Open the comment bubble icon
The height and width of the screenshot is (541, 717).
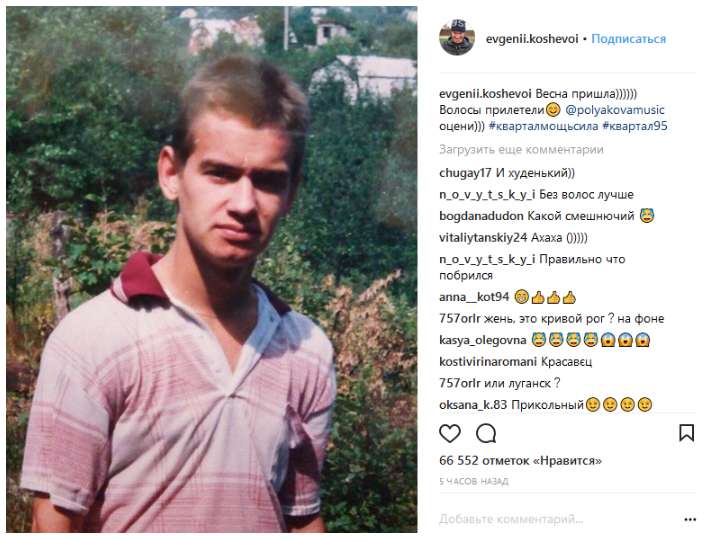[486, 433]
